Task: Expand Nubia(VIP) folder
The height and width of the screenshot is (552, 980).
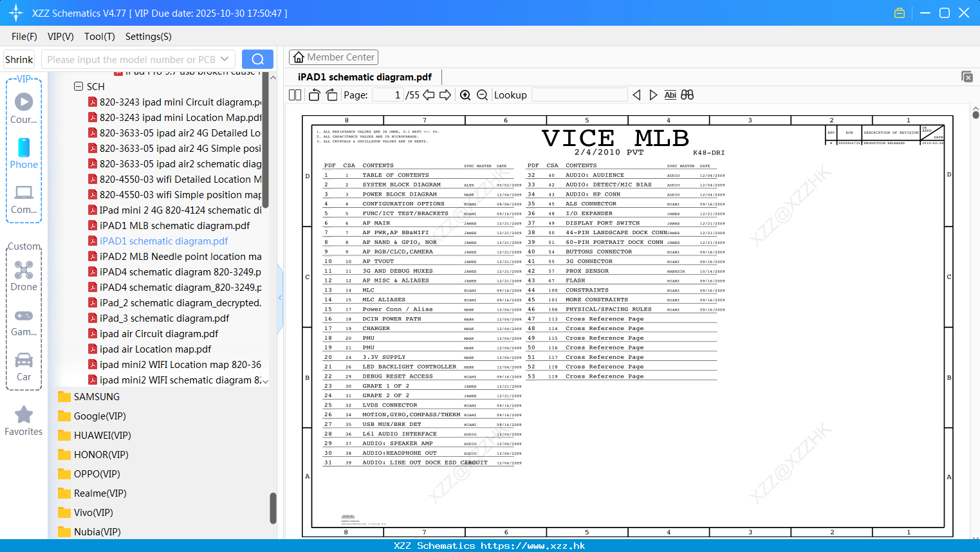Action: [90, 532]
